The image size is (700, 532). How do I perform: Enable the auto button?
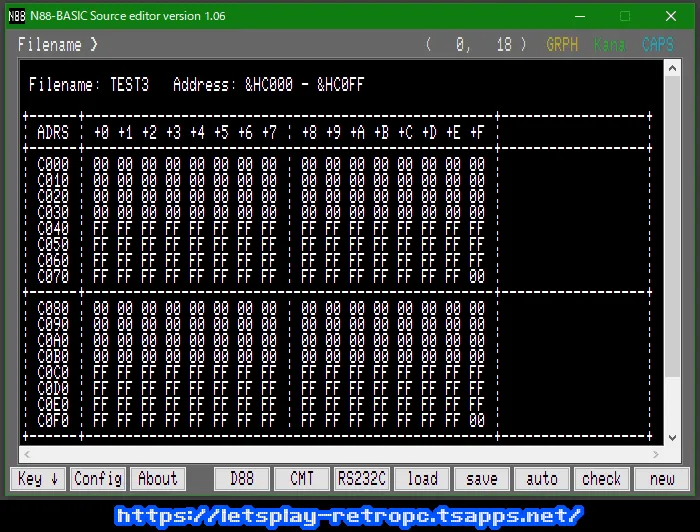[x=542, y=479]
